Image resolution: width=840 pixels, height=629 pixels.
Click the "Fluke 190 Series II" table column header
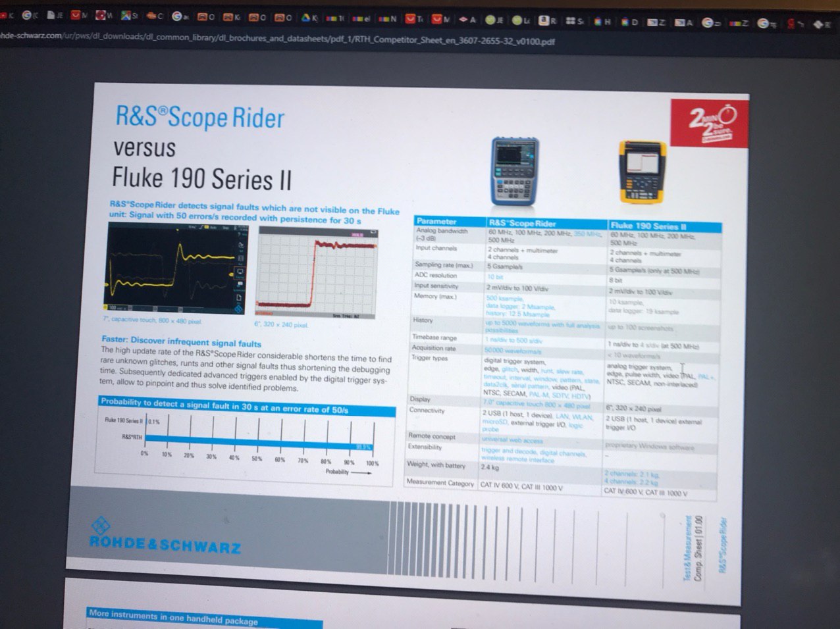click(648, 226)
